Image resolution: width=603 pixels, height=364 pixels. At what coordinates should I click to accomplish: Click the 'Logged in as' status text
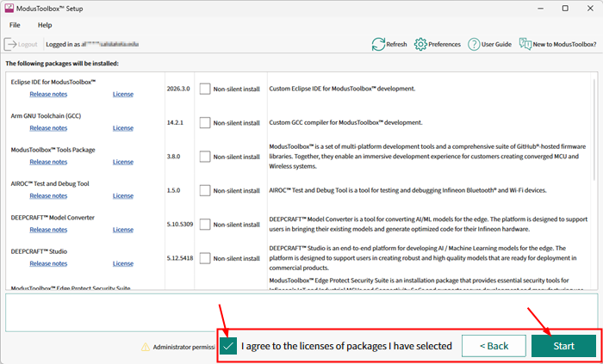point(92,44)
